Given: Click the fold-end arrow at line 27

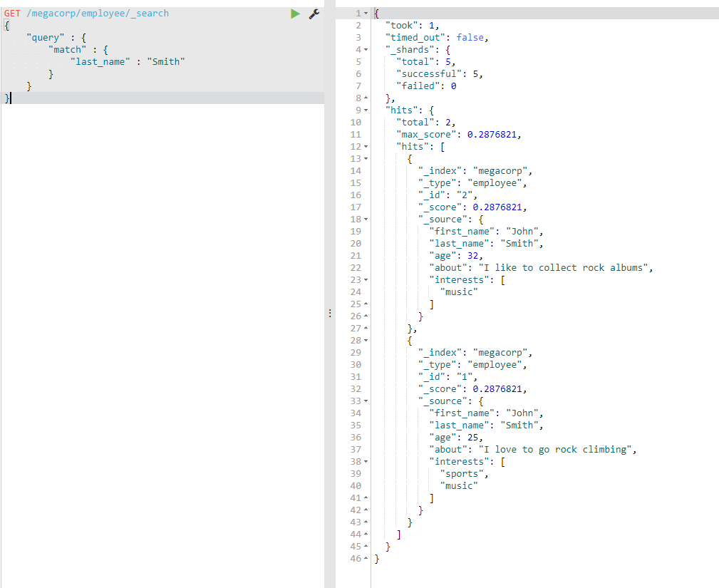Looking at the screenshot, I should click(366, 328).
